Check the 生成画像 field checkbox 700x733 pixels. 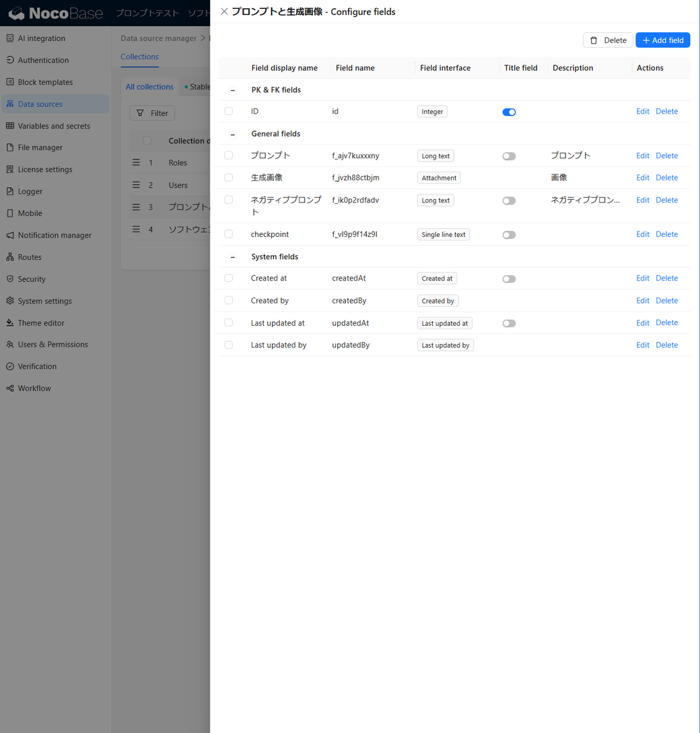point(229,178)
